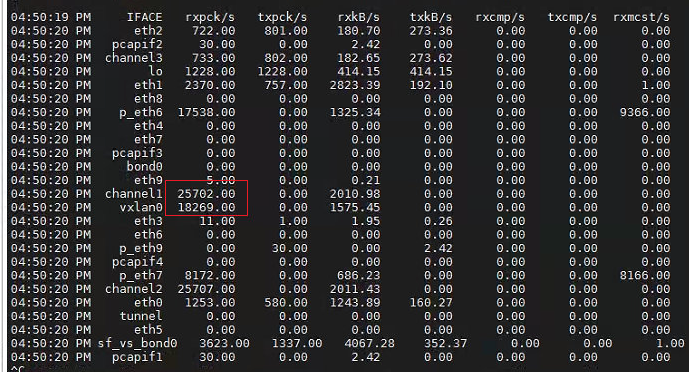The width and height of the screenshot is (689, 372).
Task: Click channel2 rxpck/s value 25707.00
Action: pos(207,289)
